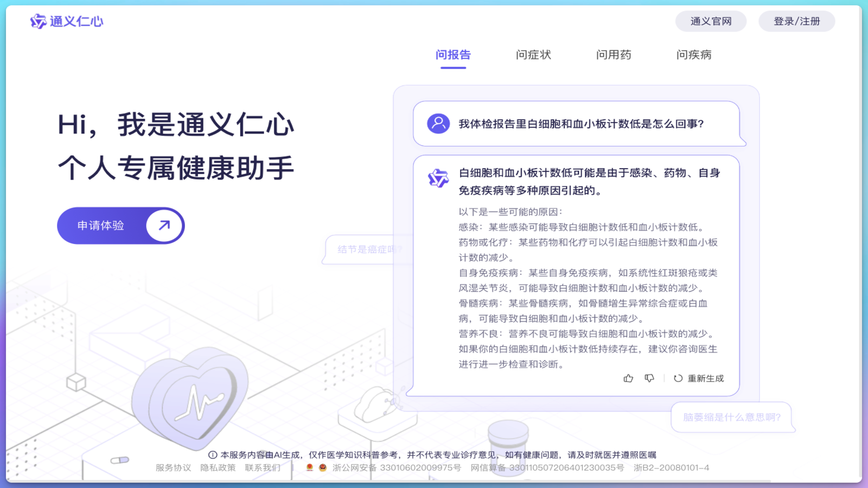
Task: Switch to the 问报告 tab
Action: [453, 55]
